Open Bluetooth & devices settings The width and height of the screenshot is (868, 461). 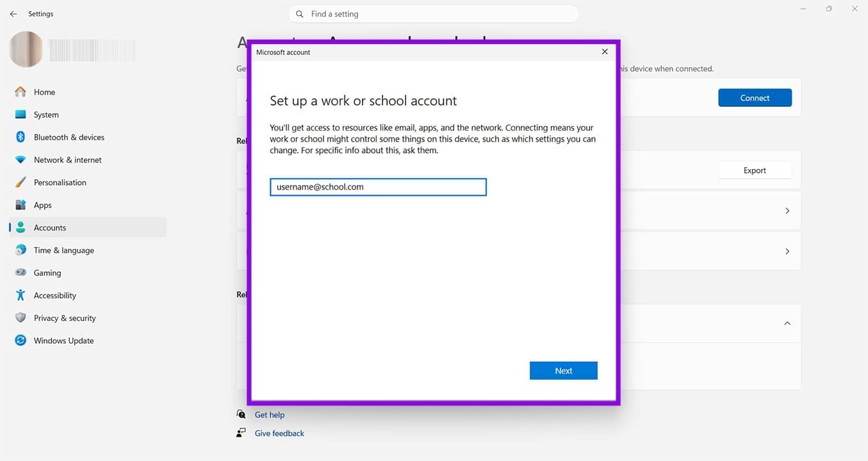(88, 137)
